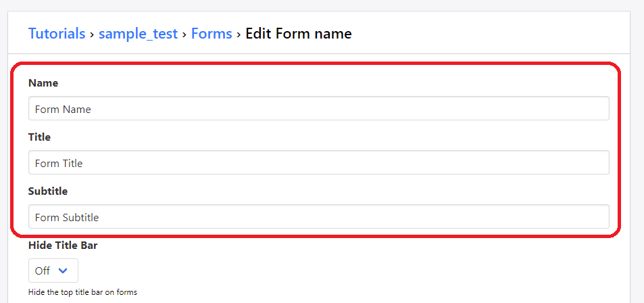The image size is (644, 303).
Task: Navigate to the Forms breadcrumb link
Action: [x=212, y=33]
